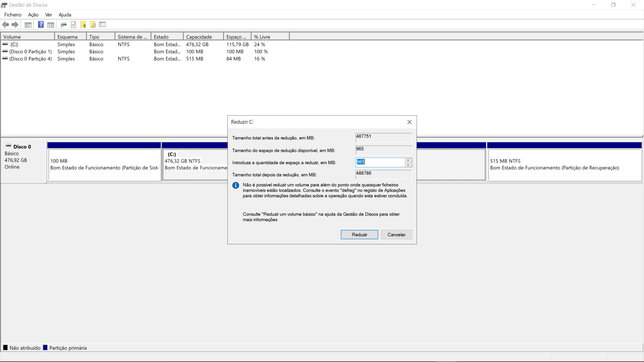Click the blue Partição primária legend swatch
Screen dimensions: 644x362
coord(45,348)
